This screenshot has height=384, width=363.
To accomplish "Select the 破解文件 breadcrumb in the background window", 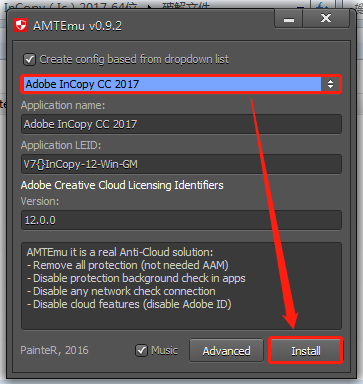I will coord(186,6).
